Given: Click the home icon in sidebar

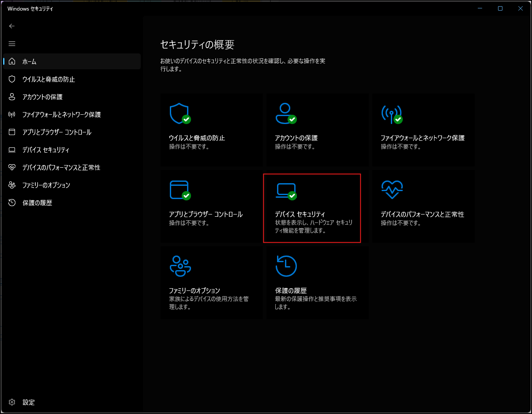Looking at the screenshot, I should 12,61.
